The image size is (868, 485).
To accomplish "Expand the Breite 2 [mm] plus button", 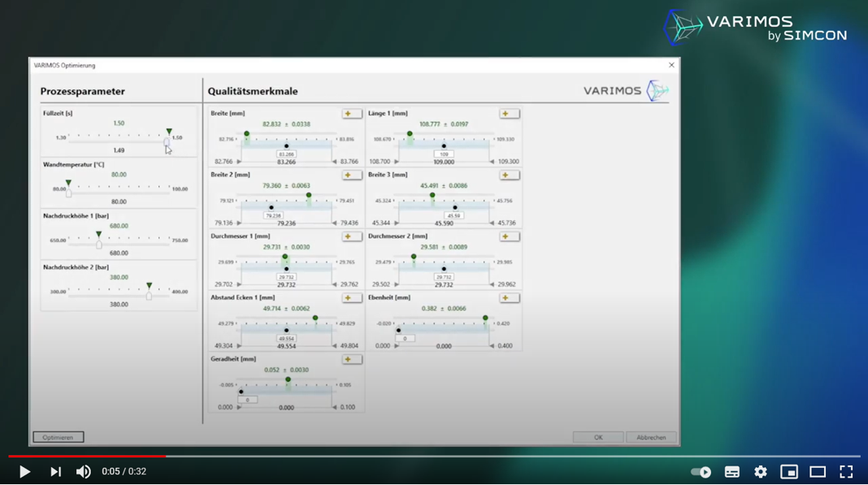I will [x=352, y=175].
